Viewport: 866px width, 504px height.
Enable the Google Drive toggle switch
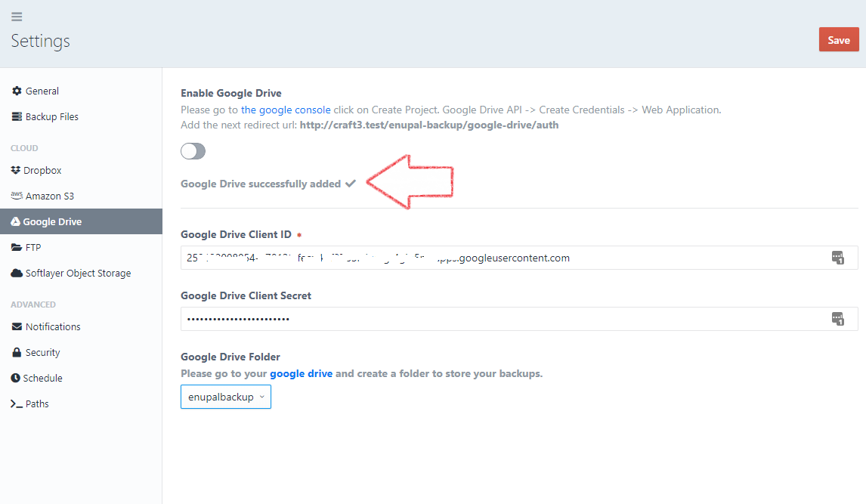(193, 151)
